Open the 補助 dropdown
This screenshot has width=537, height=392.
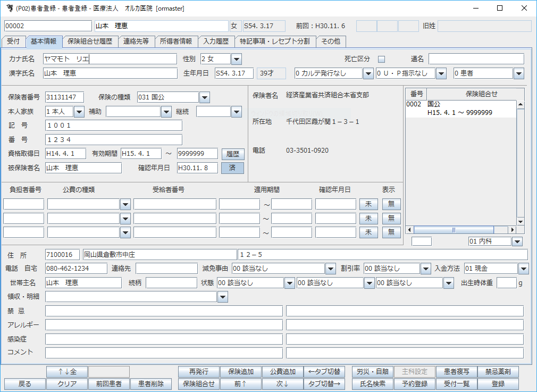pos(166,112)
